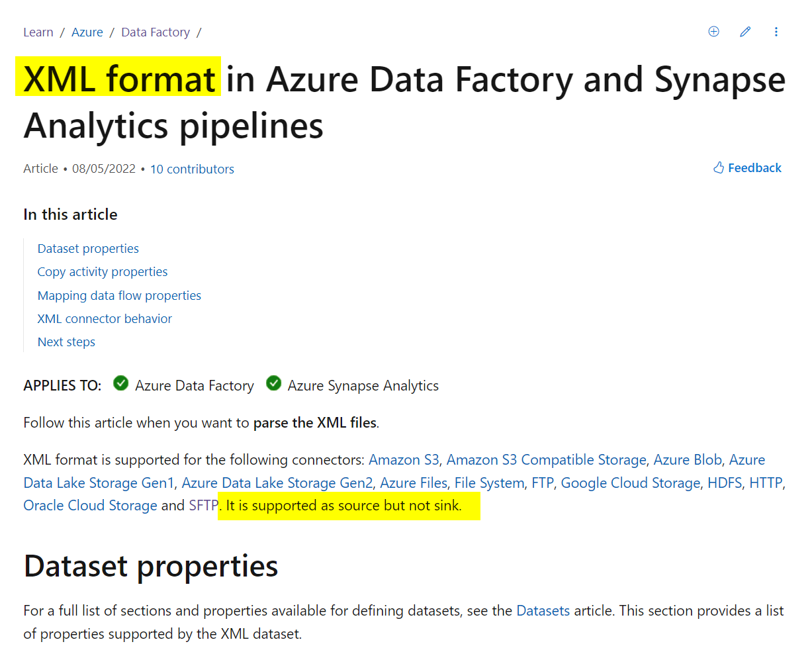Open the Amazon S3 connector link

(x=404, y=460)
